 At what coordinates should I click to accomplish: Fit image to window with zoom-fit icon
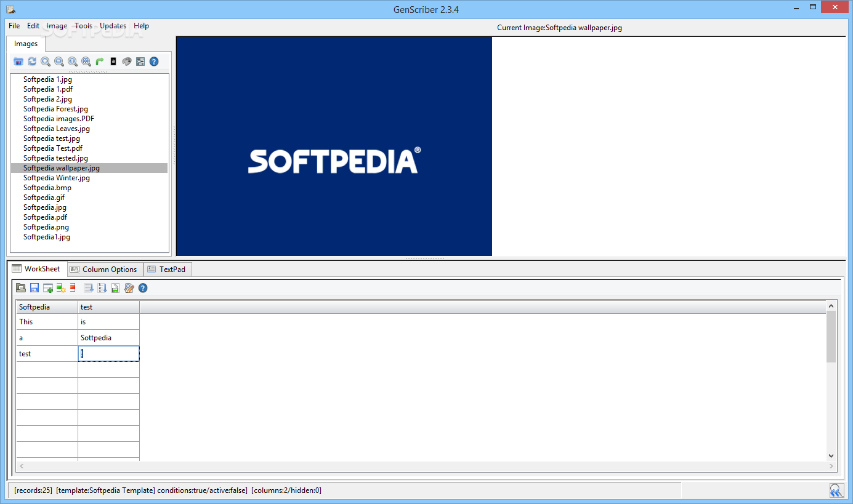[86, 62]
